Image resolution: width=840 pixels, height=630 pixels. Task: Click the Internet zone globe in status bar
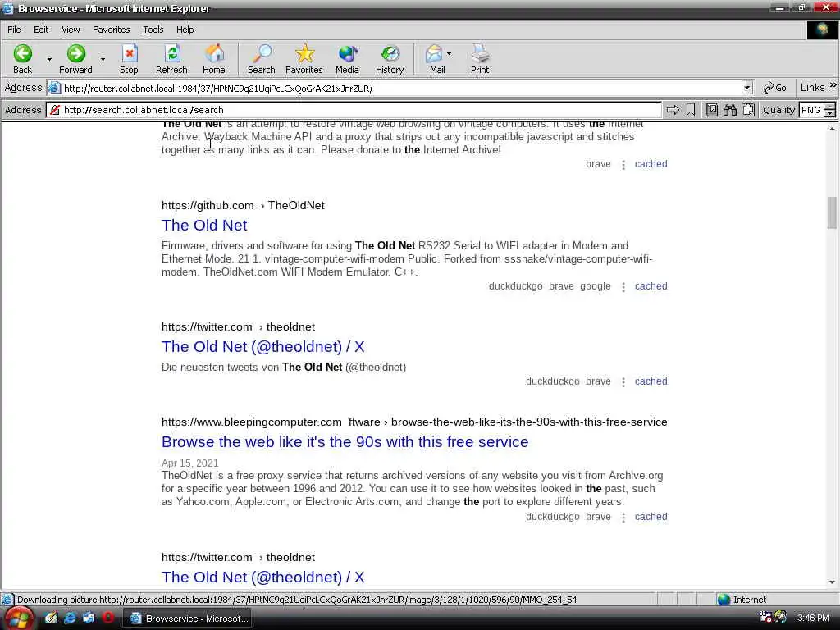tap(724, 600)
